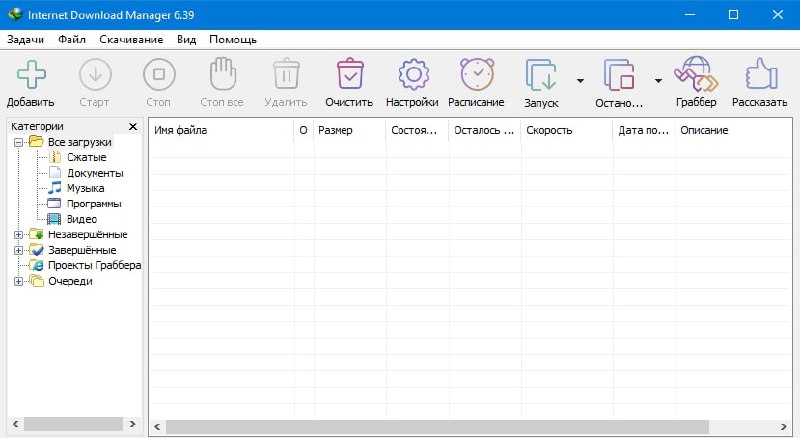Image resolution: width=800 pixels, height=438 pixels.
Task: Click the О column header
Action: (304, 130)
